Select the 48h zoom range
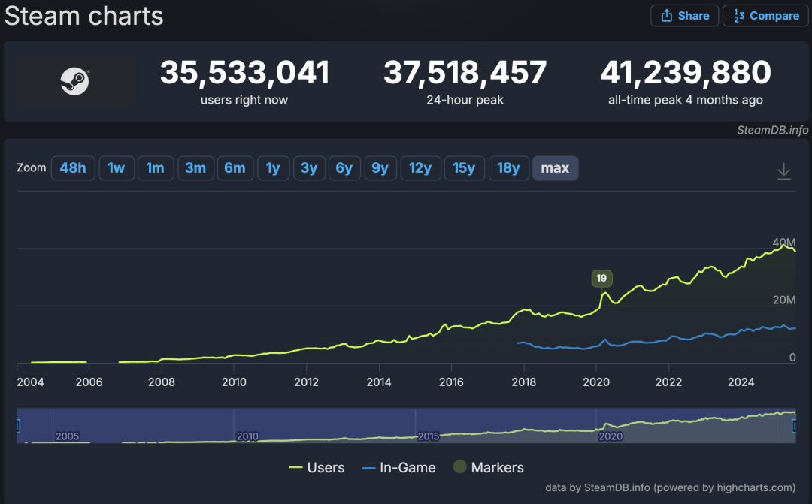This screenshot has width=812, height=504. [x=72, y=168]
